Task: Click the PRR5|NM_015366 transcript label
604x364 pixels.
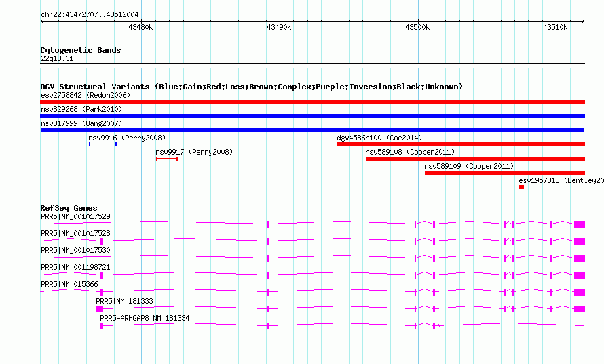Action: (x=69, y=284)
